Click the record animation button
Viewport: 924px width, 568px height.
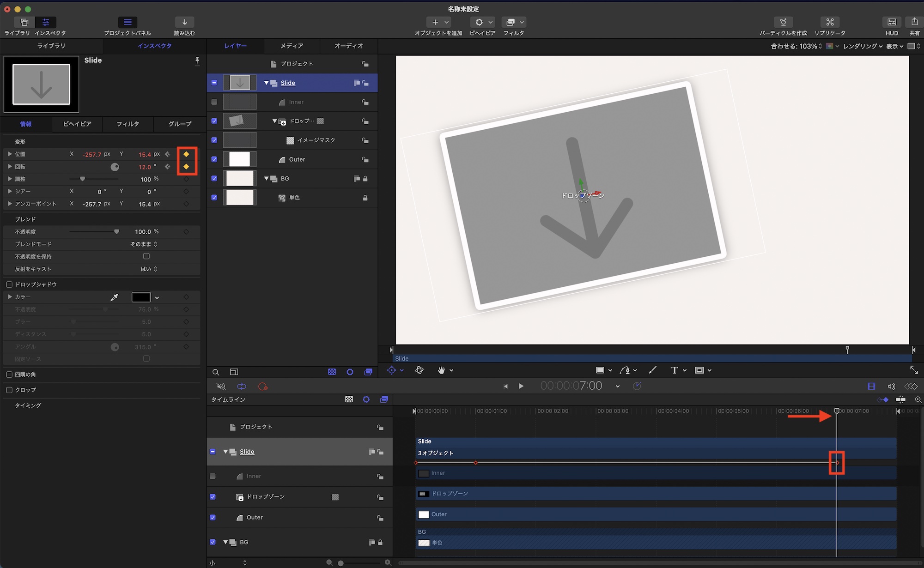pyautogui.click(x=263, y=387)
